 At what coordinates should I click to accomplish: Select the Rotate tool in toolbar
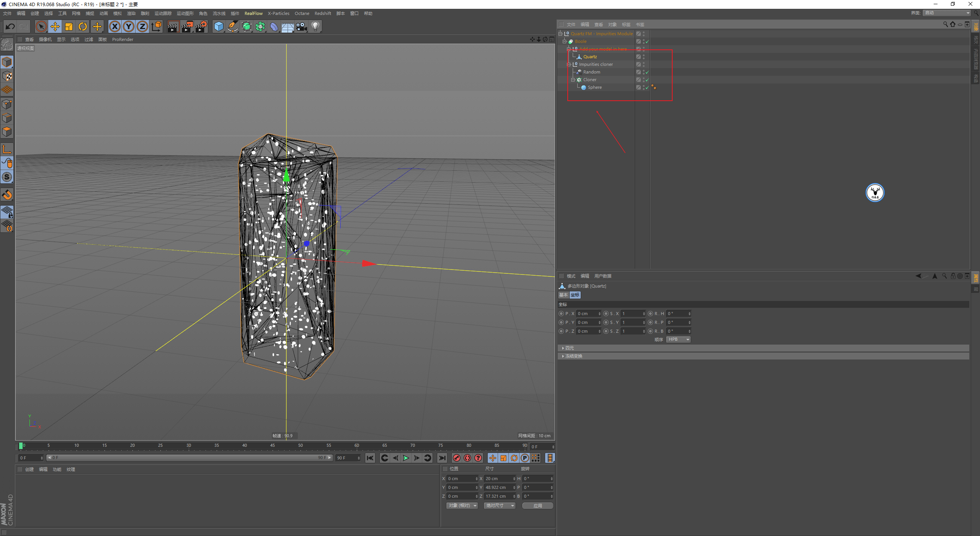coord(83,26)
